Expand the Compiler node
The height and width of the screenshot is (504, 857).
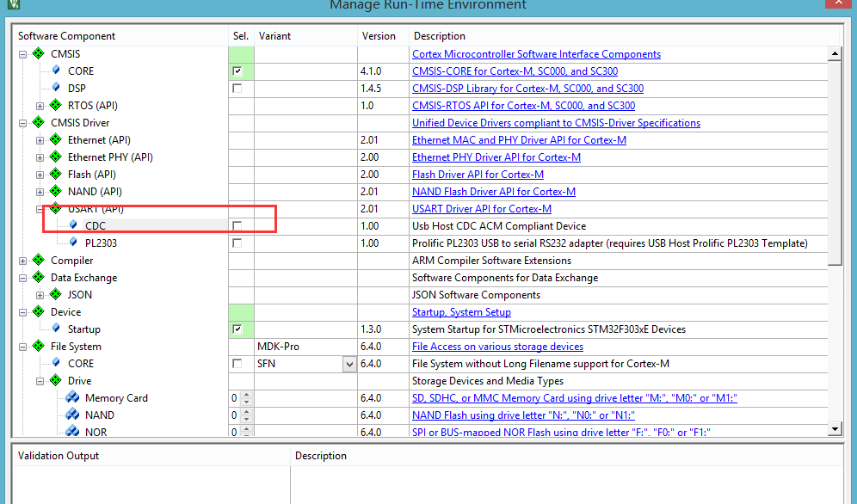point(22,261)
